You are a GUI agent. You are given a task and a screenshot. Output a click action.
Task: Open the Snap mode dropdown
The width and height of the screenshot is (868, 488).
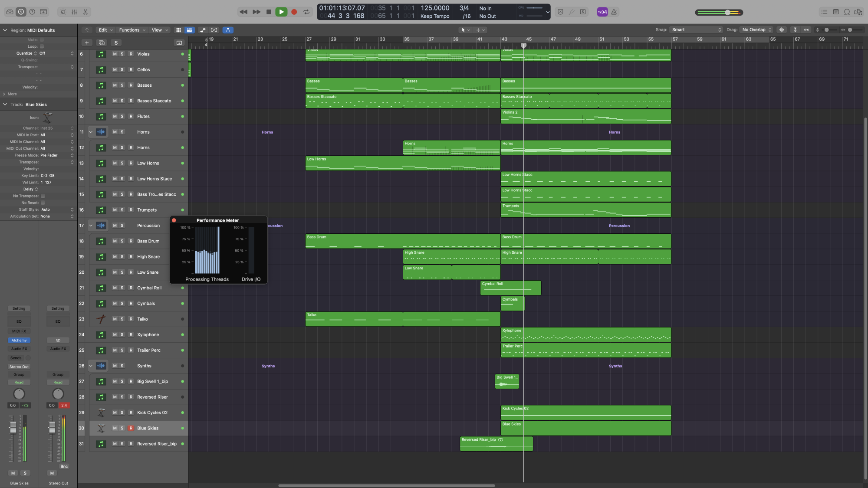pos(696,30)
